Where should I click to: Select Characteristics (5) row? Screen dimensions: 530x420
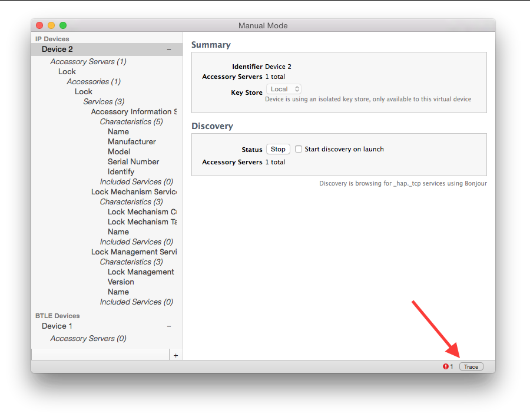point(131,122)
